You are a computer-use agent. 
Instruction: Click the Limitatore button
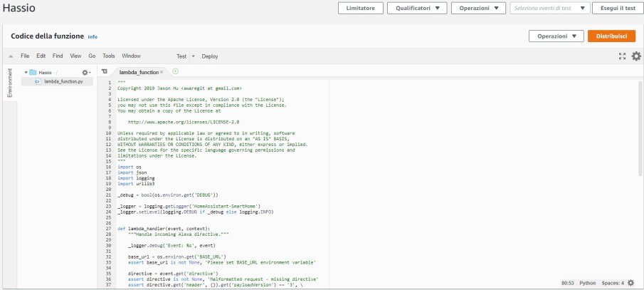coord(361,9)
